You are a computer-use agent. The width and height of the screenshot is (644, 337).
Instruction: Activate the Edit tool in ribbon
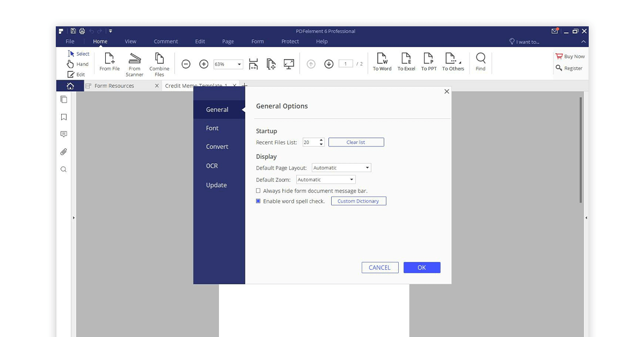pyautogui.click(x=76, y=75)
